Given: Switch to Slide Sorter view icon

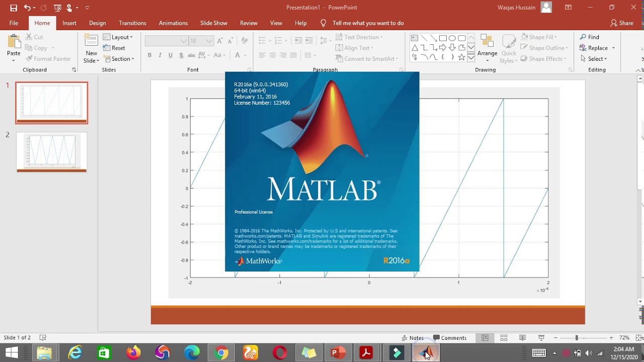Looking at the screenshot, I should coord(504,338).
